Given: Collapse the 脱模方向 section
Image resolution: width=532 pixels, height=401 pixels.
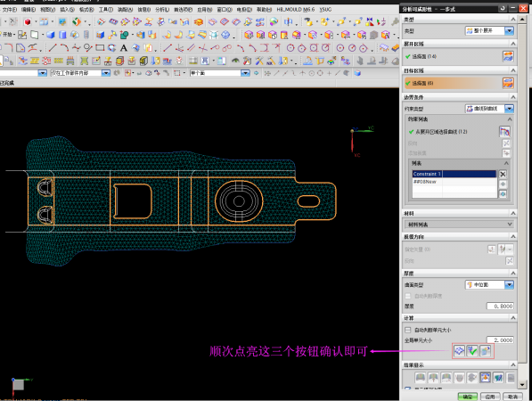Looking at the screenshot, I should (x=513, y=236).
